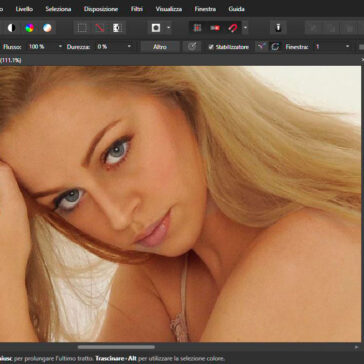This screenshot has height=364, width=364.
Task: Open the dropdown beside the Quick Mask icon
Action: click(168, 28)
